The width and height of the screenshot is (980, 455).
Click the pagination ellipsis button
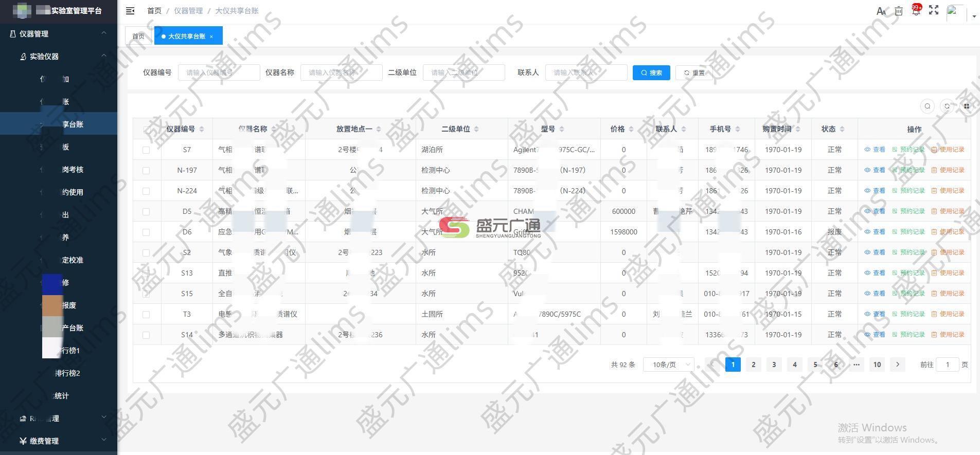(x=857, y=365)
